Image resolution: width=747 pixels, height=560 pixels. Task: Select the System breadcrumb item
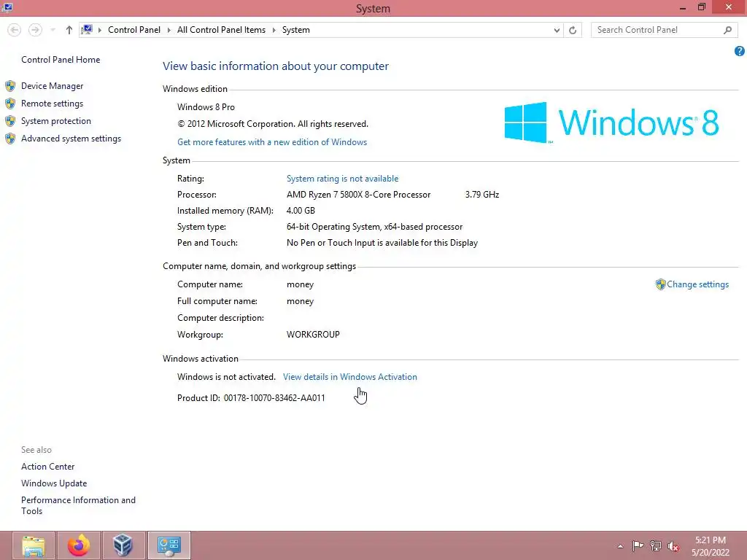[296, 30]
